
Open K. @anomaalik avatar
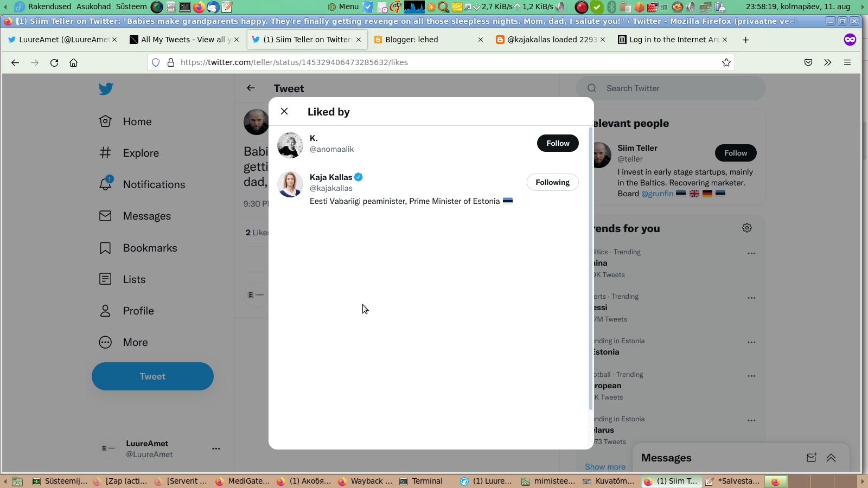click(290, 145)
